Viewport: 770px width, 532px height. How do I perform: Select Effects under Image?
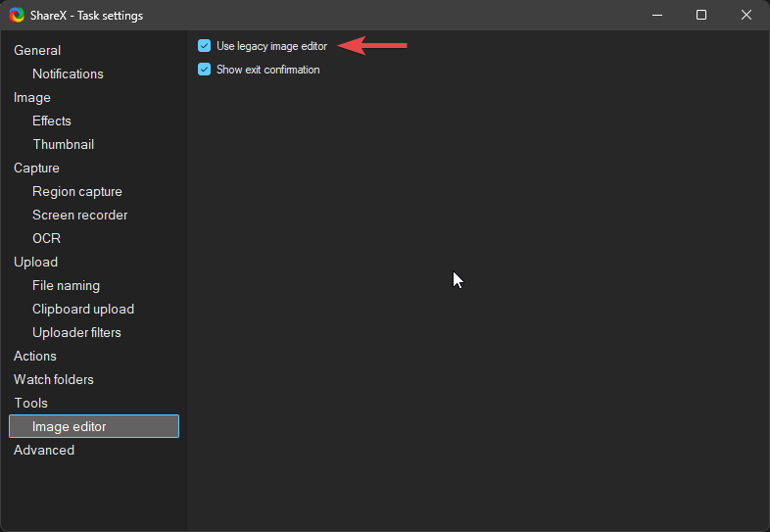pyautogui.click(x=52, y=121)
